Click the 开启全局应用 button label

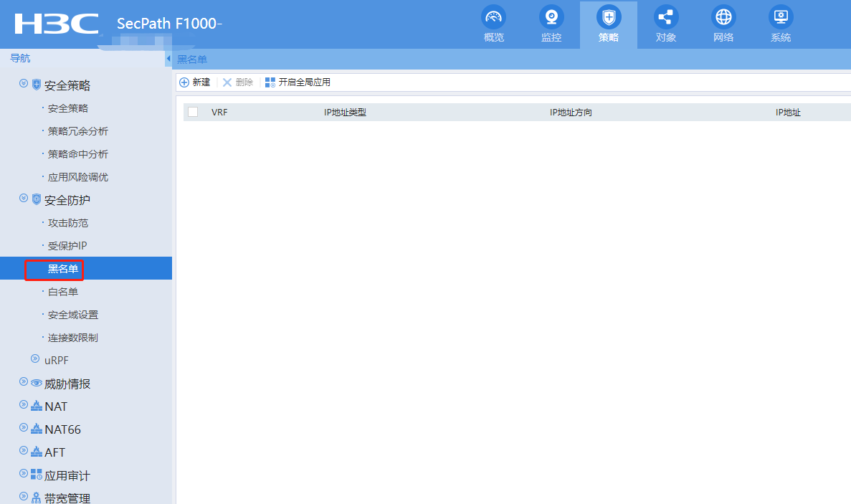[x=305, y=82]
